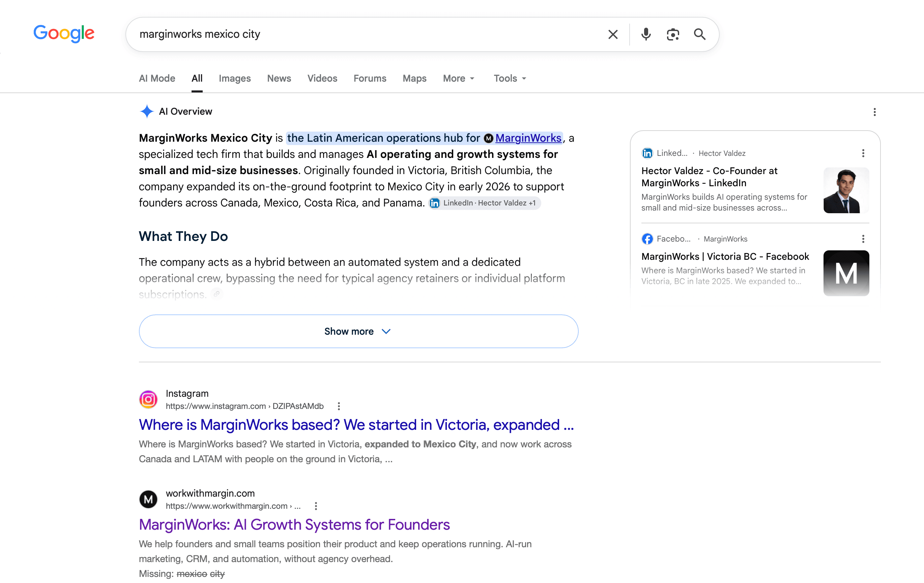Open 'Where is MarginWorks based?' Instagram result
The width and height of the screenshot is (924, 583).
pyautogui.click(x=356, y=425)
